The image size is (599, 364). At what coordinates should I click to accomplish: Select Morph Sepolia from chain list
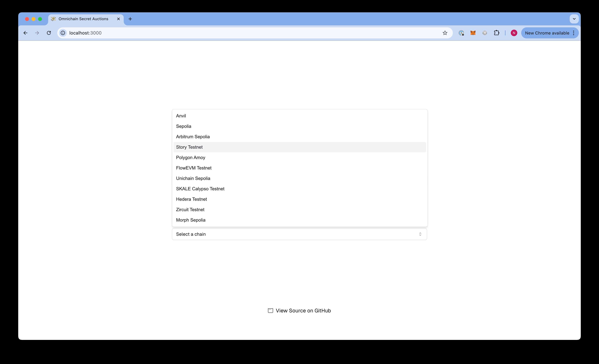(x=191, y=220)
